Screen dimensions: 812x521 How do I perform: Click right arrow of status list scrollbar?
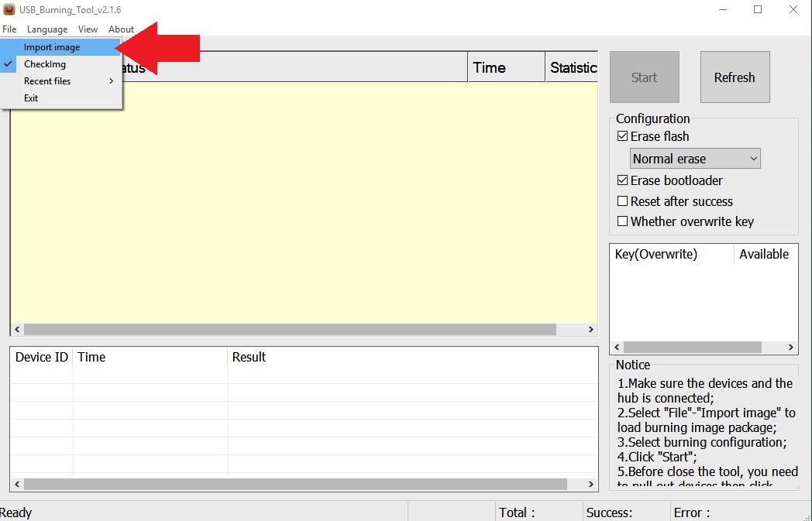coord(591,330)
